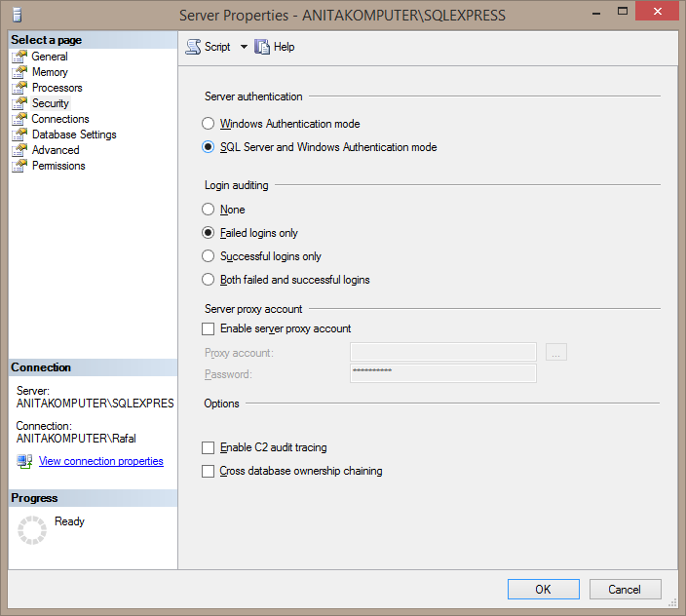
Task: Select the Advanced page
Action: 56,150
